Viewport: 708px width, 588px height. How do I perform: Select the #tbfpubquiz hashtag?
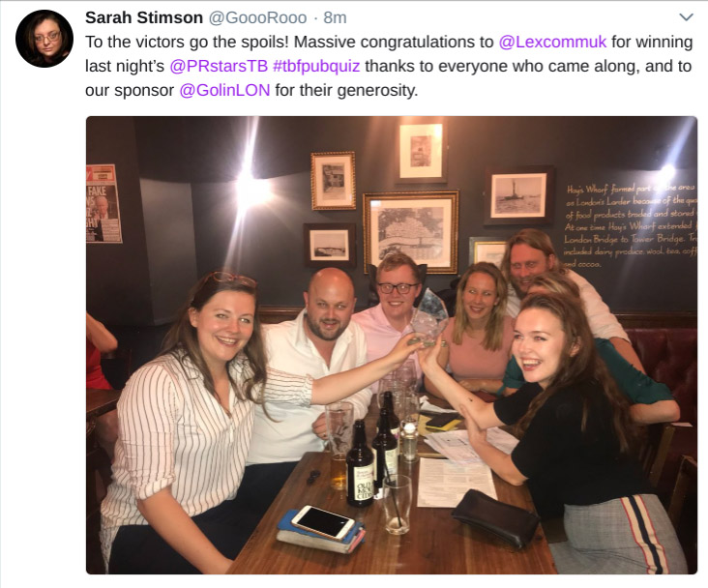[316, 66]
